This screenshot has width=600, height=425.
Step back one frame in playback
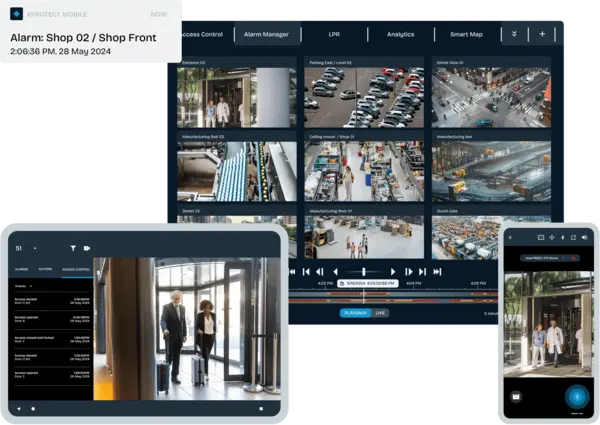320,272
